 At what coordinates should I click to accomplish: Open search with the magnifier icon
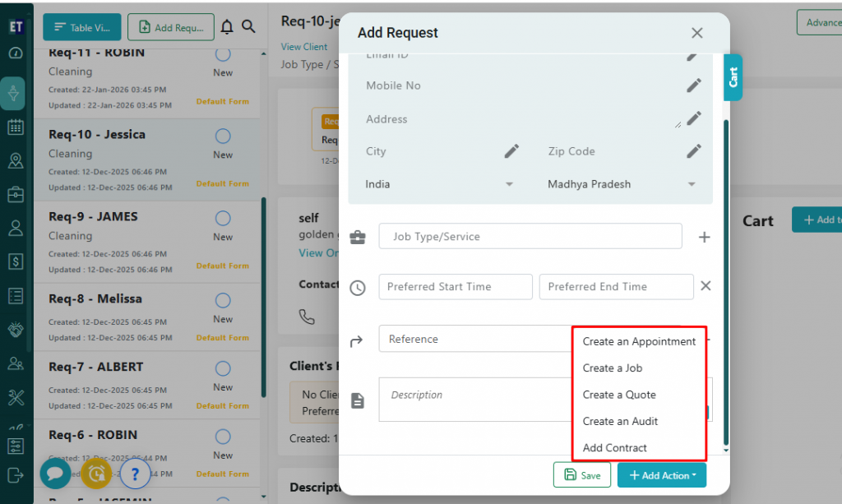[x=248, y=27]
